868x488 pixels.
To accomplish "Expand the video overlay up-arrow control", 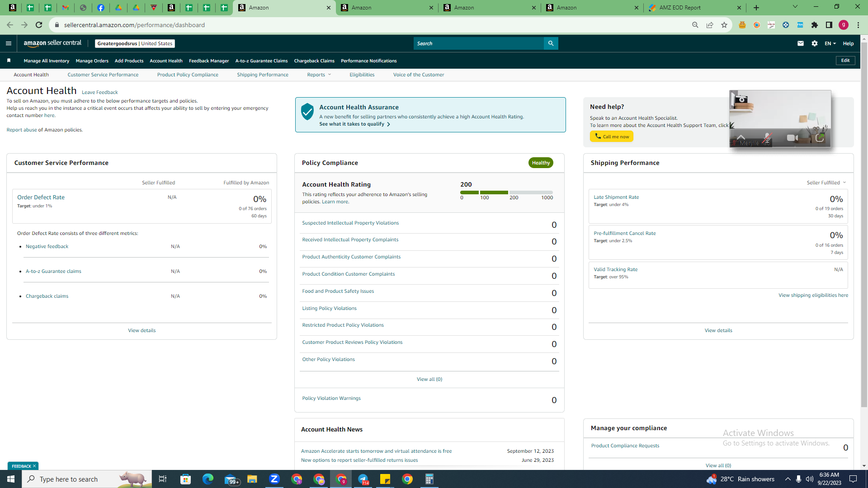I will click(741, 137).
